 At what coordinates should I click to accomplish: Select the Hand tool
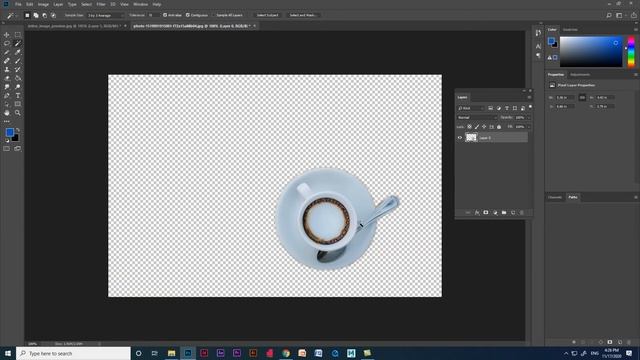point(7,113)
